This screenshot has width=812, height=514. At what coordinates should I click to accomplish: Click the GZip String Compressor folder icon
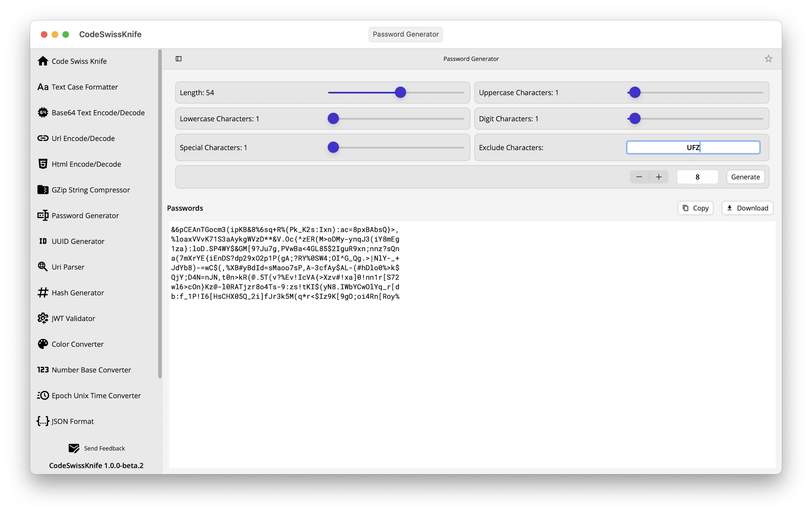pyautogui.click(x=43, y=190)
